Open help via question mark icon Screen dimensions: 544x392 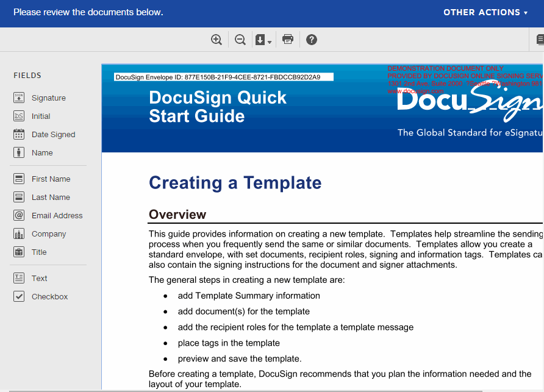click(x=312, y=40)
